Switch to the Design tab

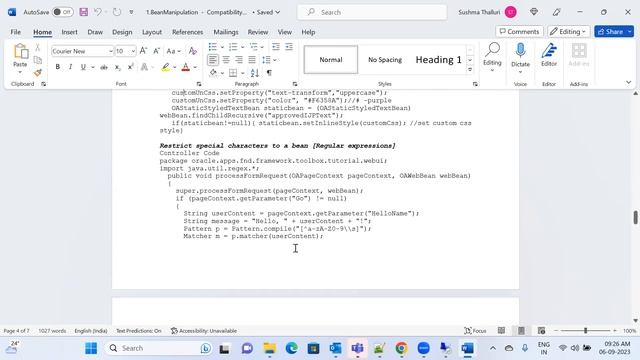122,32
